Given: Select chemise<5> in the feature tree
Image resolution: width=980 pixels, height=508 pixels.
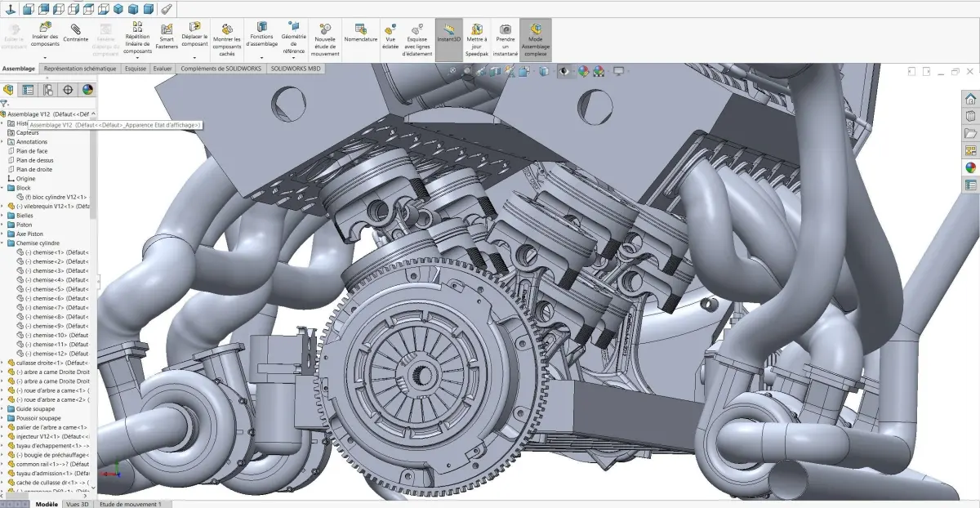Looking at the screenshot, I should (55, 289).
